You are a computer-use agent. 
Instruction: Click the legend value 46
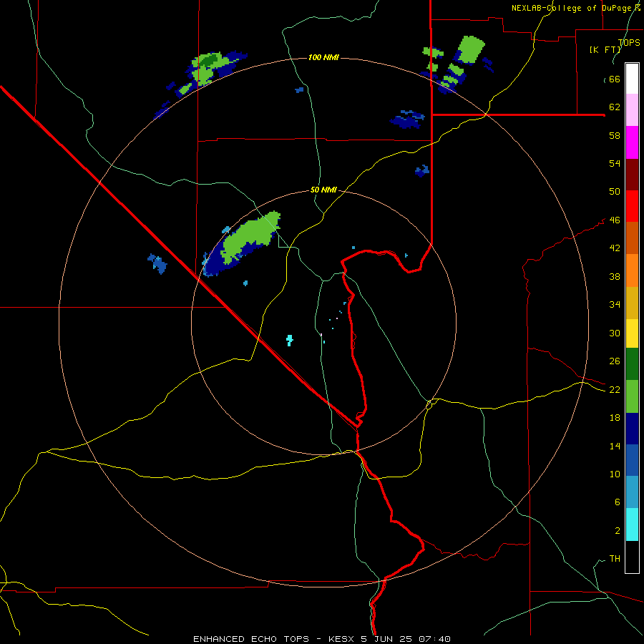point(615,220)
